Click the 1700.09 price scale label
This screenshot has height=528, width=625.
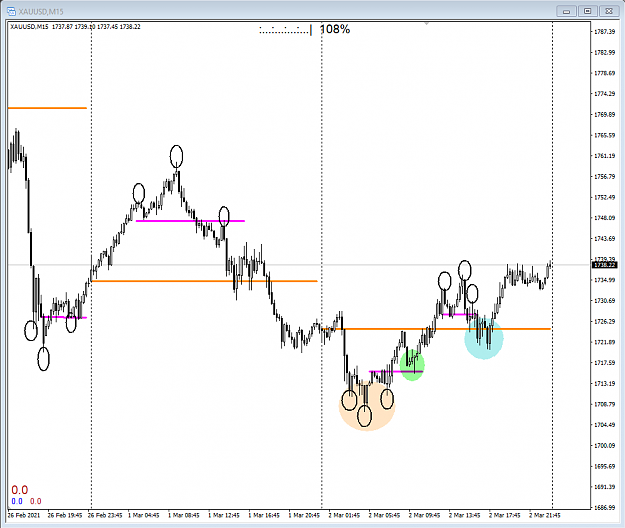(x=605, y=446)
